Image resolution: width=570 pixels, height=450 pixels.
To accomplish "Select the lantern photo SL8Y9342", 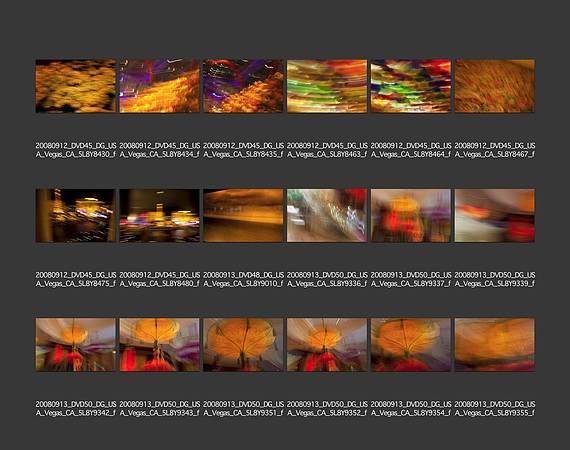I will (x=76, y=345).
